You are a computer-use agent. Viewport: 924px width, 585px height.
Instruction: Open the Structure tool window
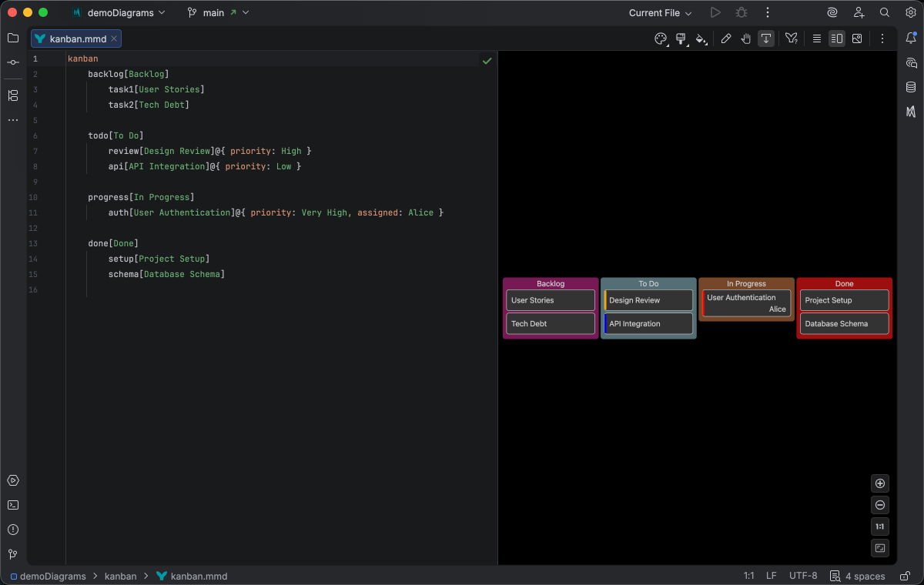(x=13, y=95)
